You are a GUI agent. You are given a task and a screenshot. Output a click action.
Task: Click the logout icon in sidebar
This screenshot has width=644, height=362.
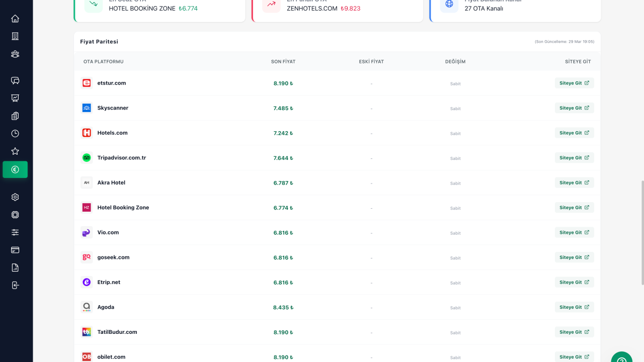click(x=15, y=285)
